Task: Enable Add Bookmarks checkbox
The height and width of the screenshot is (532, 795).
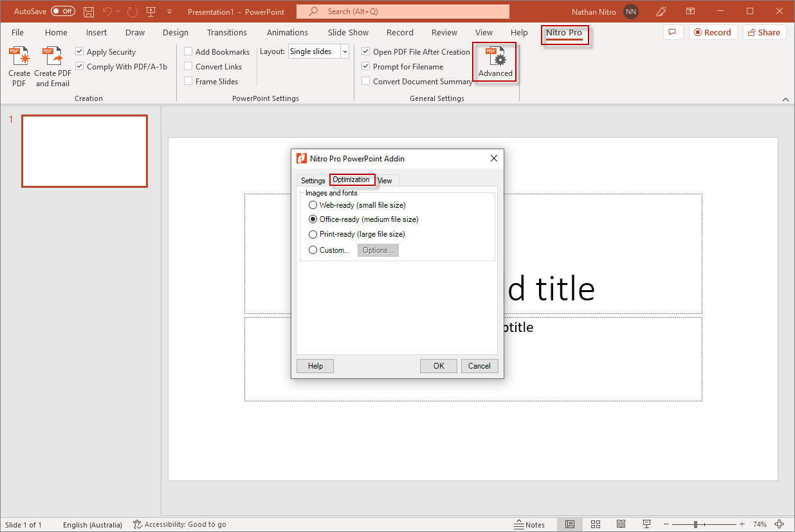Action: pyautogui.click(x=188, y=51)
